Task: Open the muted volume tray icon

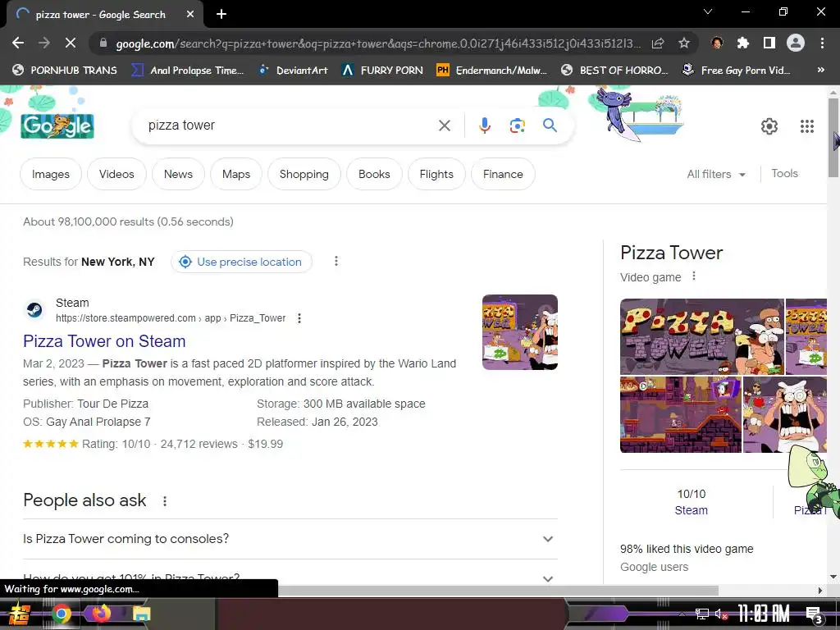Action: [721, 614]
